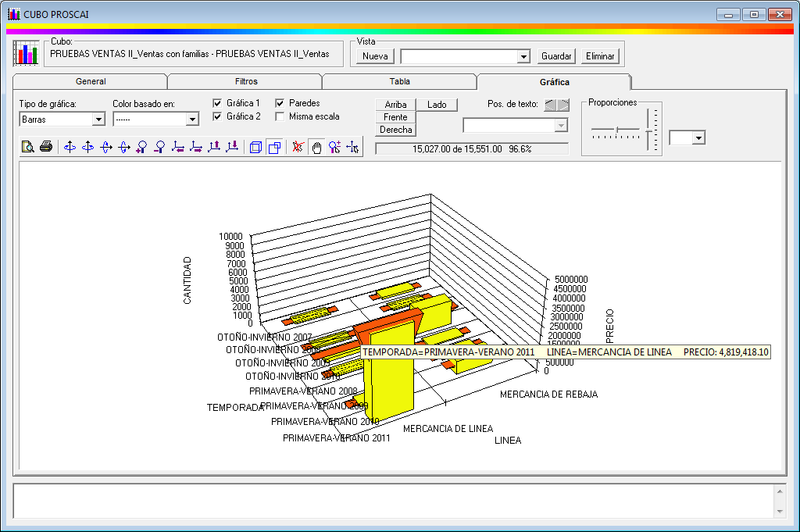Click the 3D cube view icon

tap(255, 148)
